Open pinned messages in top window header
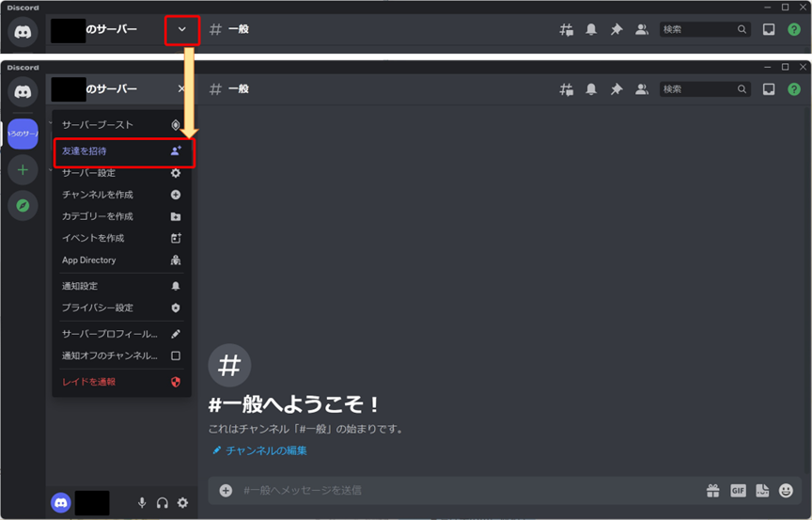The height and width of the screenshot is (520, 812). (x=617, y=29)
